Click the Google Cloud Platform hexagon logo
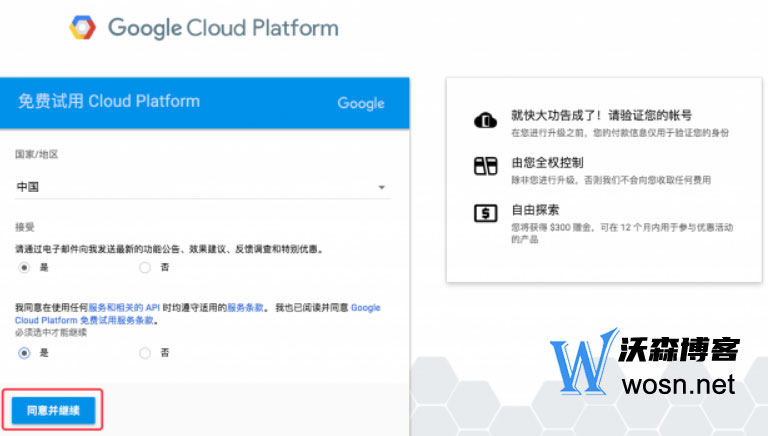 tap(82, 27)
